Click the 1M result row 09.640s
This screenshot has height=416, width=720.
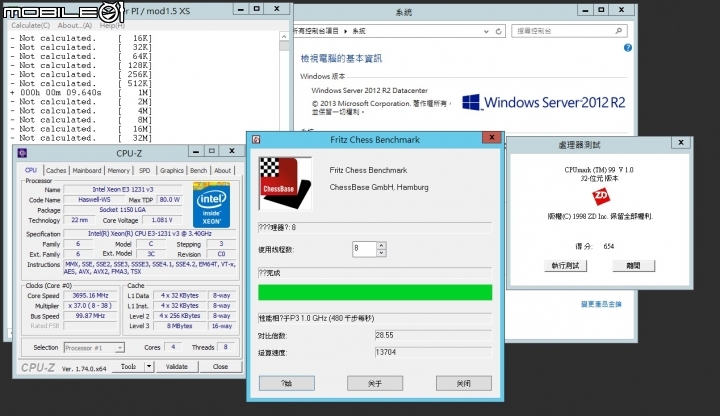[x=81, y=92]
